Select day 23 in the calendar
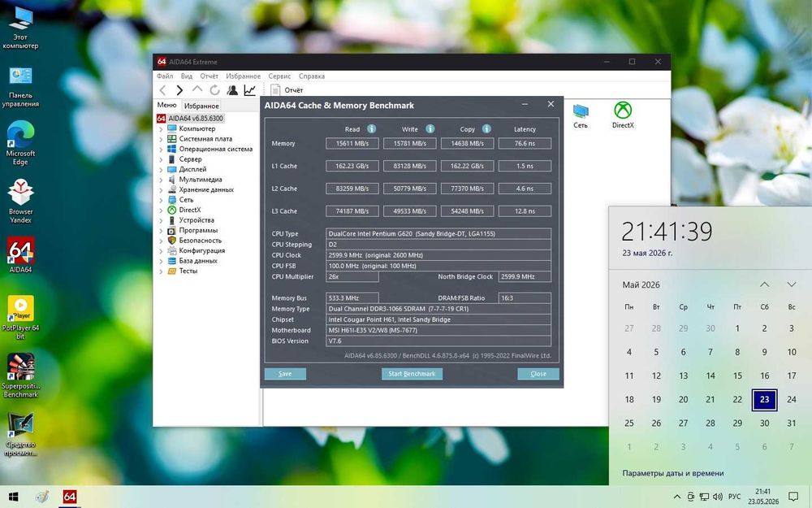The image size is (812, 508). [x=764, y=400]
